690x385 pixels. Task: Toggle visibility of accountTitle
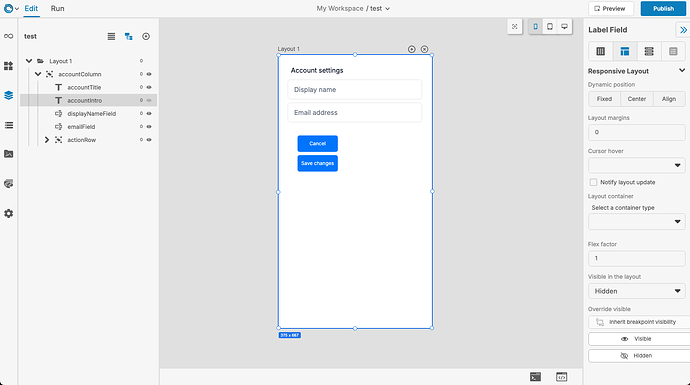pos(149,88)
